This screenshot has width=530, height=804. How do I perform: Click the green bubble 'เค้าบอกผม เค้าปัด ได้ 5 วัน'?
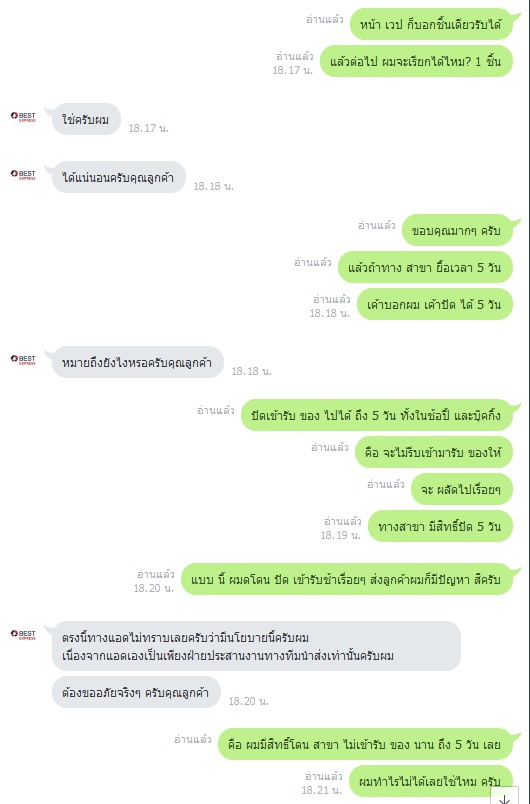435,304
